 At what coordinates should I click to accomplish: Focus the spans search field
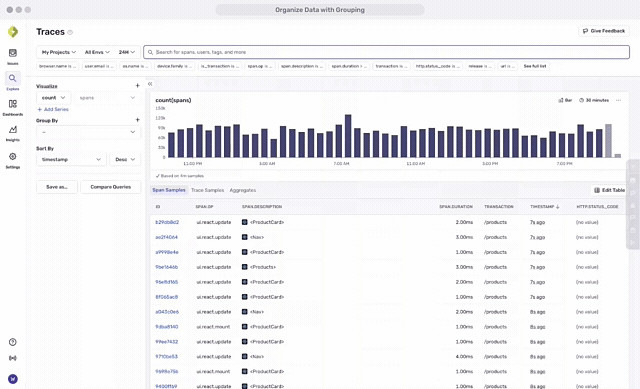click(x=386, y=52)
